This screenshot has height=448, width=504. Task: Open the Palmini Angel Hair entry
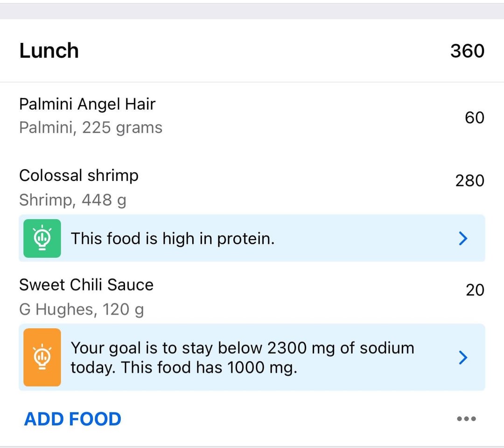click(252, 116)
